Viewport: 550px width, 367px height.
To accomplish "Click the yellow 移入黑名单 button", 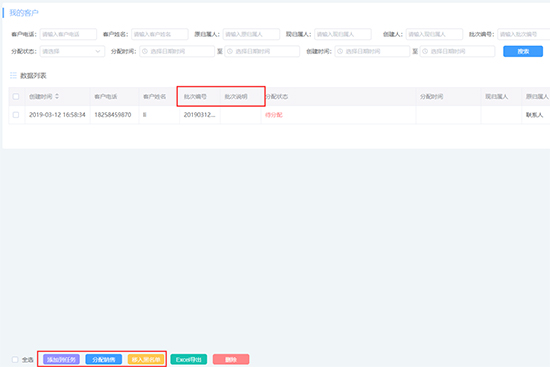I will pyautogui.click(x=146, y=359).
